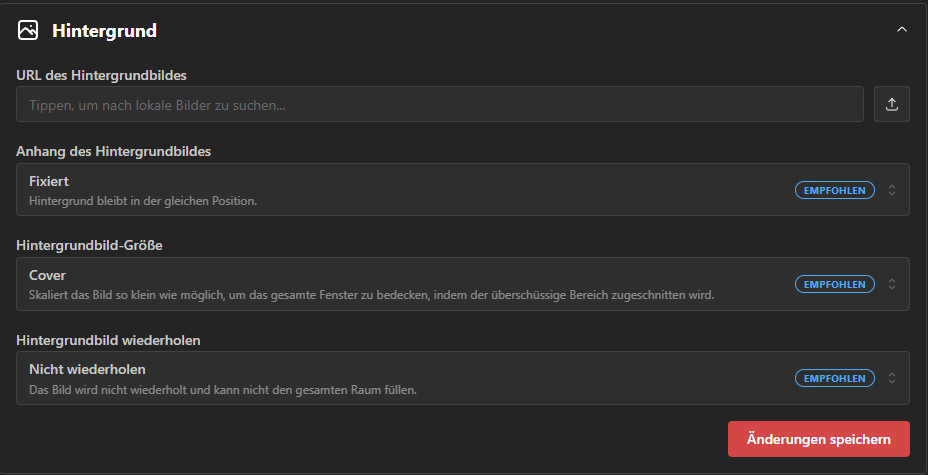Click the EMPFOHLEN badge beside Nicht wiederholen

coord(835,378)
